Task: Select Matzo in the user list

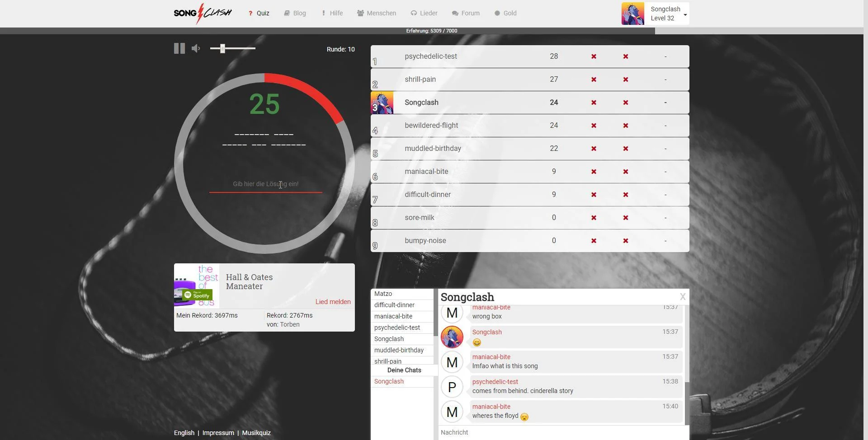Action: click(402, 294)
